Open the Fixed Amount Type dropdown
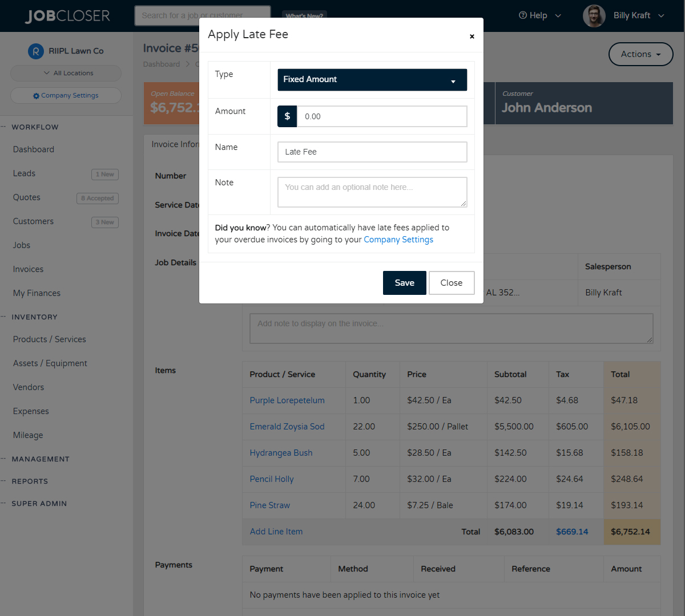This screenshot has width=685, height=616. pos(372,79)
